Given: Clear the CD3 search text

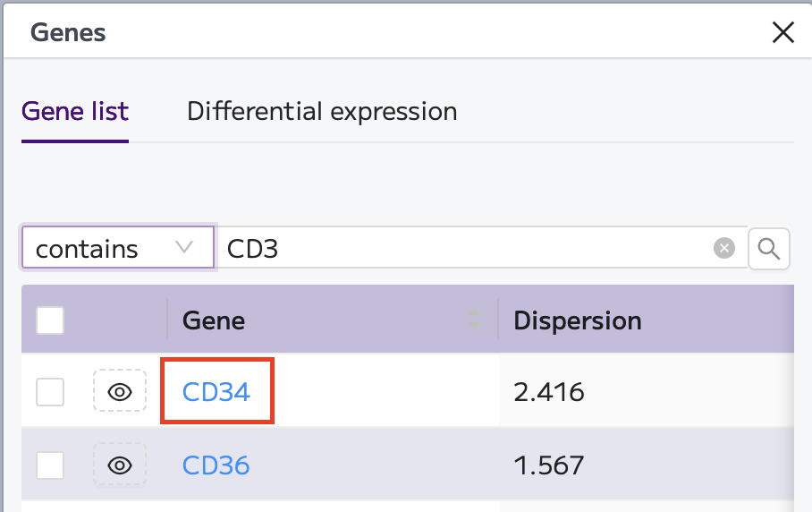Looking at the screenshot, I should 724,248.
